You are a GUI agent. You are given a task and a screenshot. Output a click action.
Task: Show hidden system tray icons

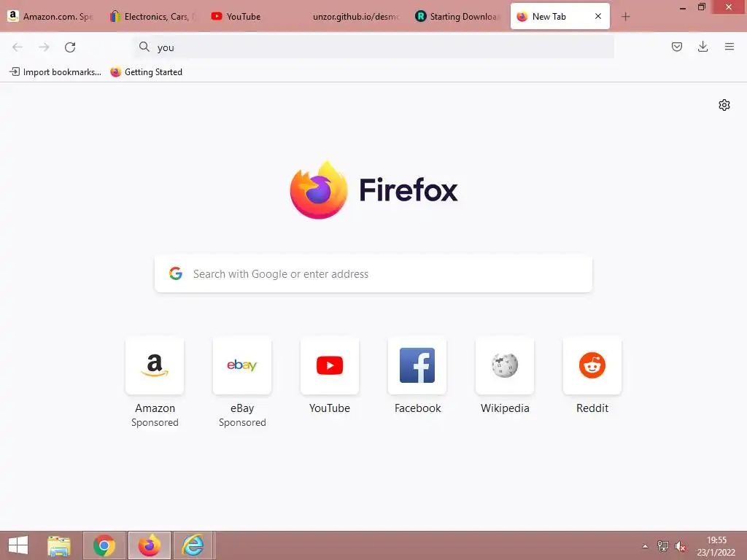tap(645, 546)
